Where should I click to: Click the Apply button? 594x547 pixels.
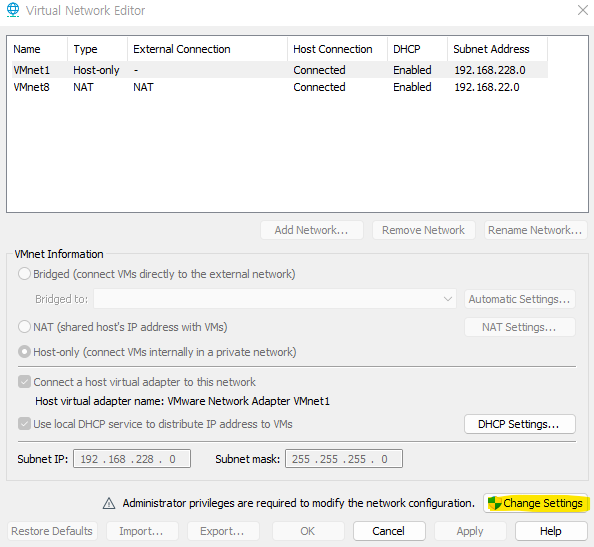click(470, 531)
